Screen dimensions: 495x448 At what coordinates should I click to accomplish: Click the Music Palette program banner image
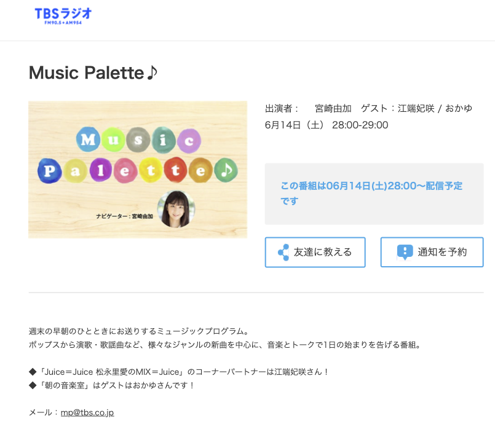pos(138,170)
